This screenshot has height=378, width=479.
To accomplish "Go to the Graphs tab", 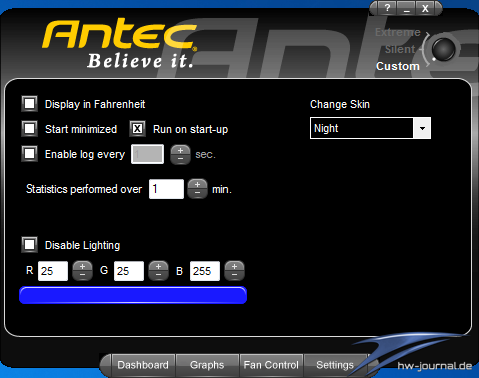I will coord(207,365).
